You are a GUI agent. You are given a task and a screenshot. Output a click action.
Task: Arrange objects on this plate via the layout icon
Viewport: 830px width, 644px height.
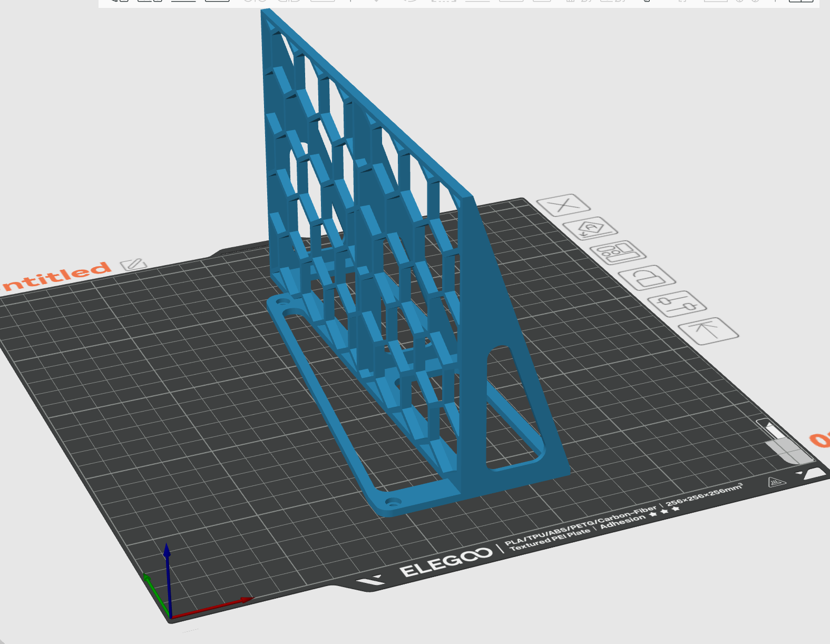click(x=618, y=253)
